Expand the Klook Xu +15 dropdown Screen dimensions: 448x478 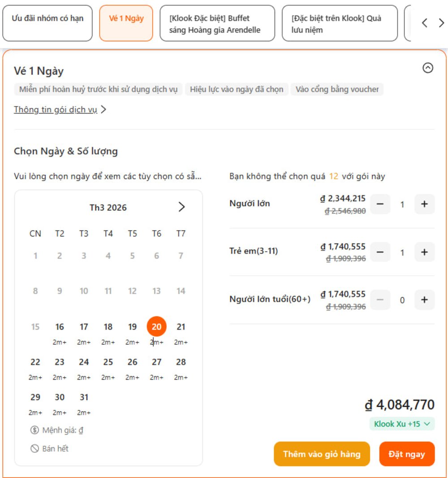pyautogui.click(x=402, y=424)
